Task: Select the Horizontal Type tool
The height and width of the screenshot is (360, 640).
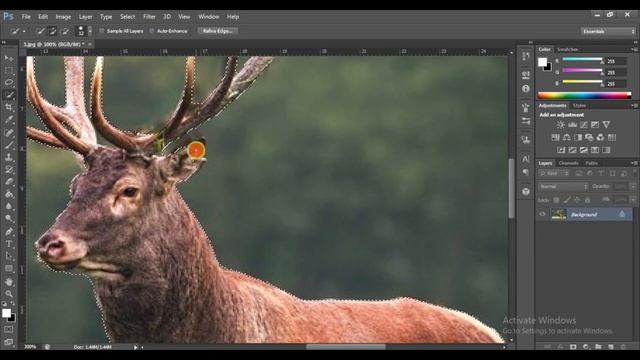Action: 9,244
